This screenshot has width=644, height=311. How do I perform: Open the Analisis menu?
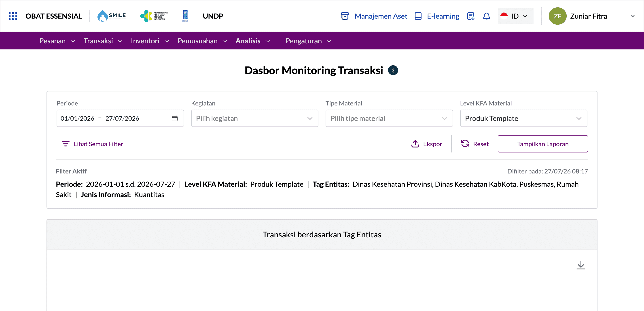[253, 41]
